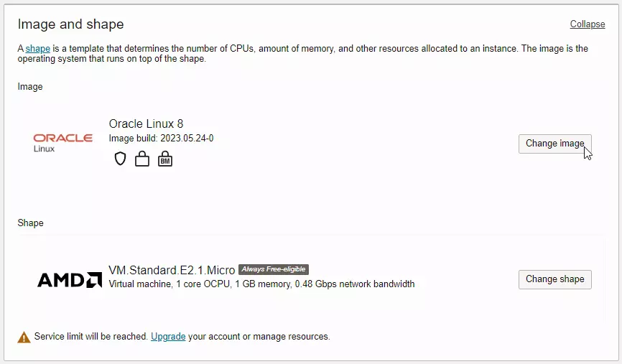
Task: Click the Oracle Linux logo
Action: pyautogui.click(x=63, y=142)
